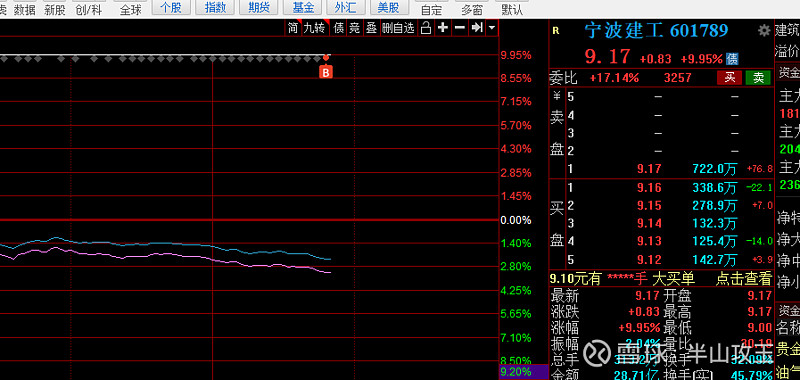Open the 全球 menu item
Image resolution: width=800 pixels, height=380 pixels.
(131, 9)
